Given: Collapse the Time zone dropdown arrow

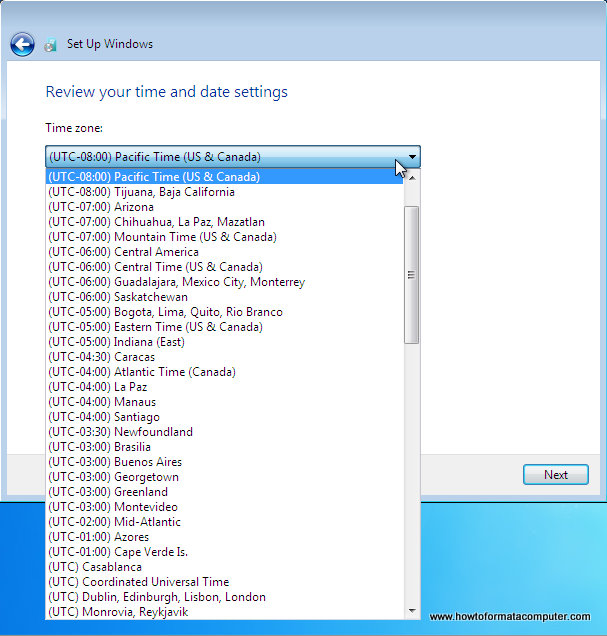Looking at the screenshot, I should 412,157.
